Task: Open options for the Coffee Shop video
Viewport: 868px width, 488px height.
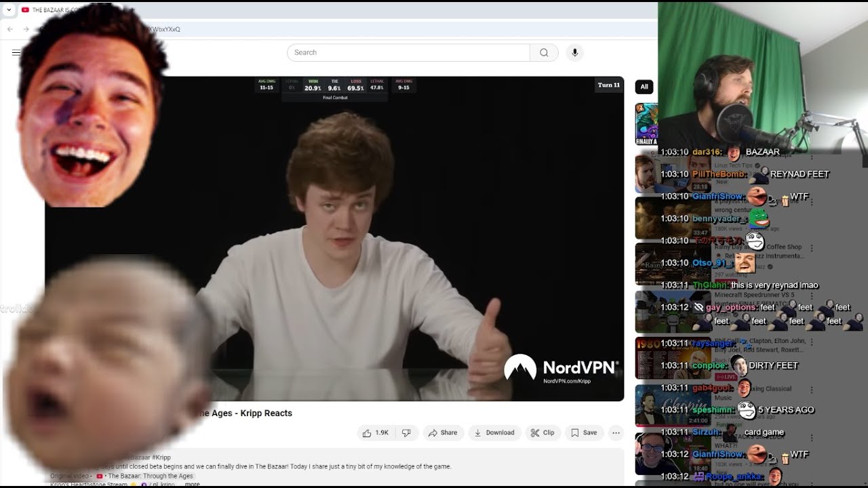Action: click(812, 249)
